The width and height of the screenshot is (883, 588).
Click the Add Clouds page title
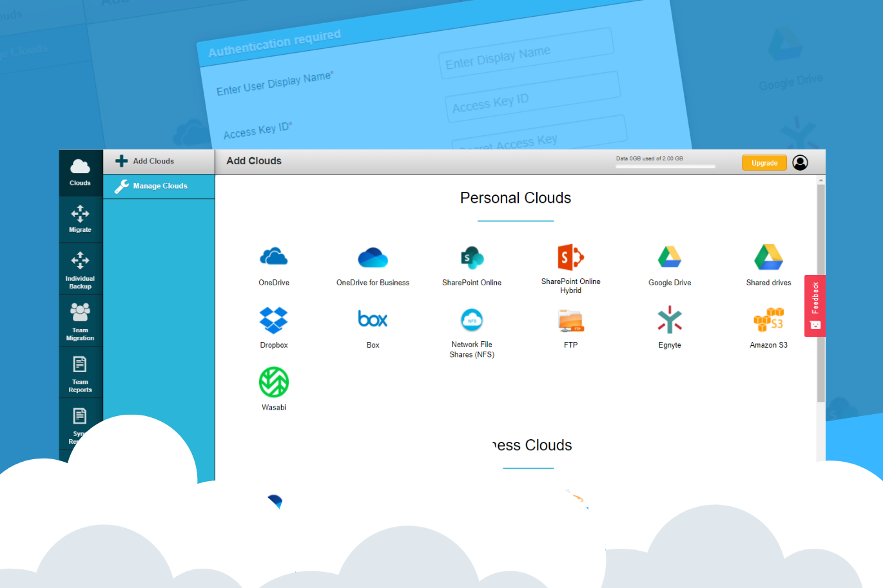254,161
